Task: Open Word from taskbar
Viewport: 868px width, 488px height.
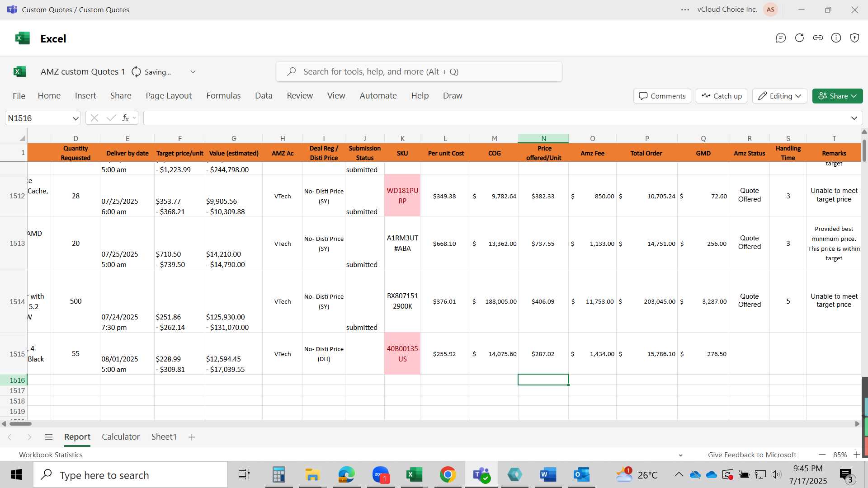Action: coord(548,474)
